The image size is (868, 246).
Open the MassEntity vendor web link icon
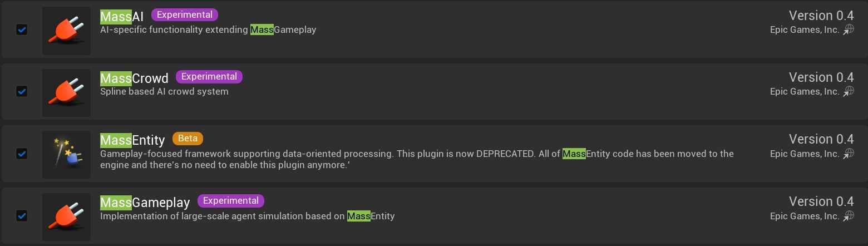click(849, 154)
